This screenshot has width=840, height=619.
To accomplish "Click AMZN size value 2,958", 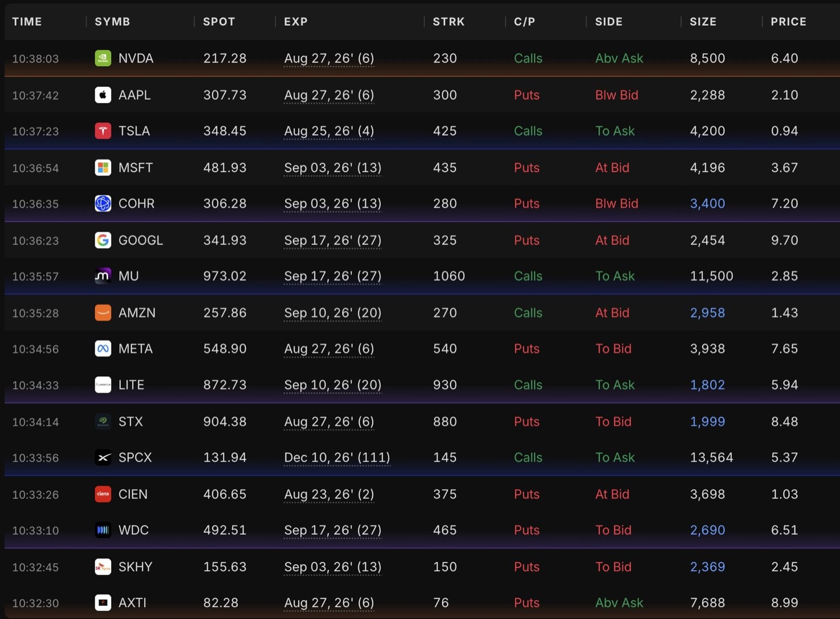I will (x=707, y=313).
